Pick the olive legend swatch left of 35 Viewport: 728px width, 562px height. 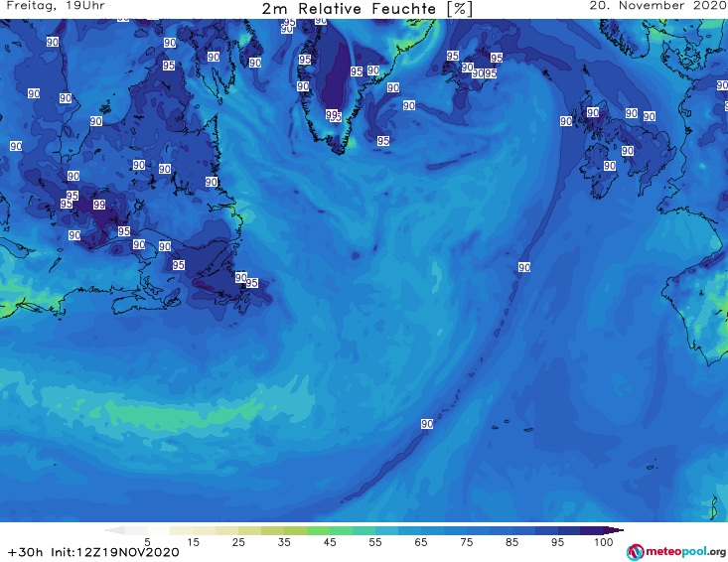click(272, 530)
